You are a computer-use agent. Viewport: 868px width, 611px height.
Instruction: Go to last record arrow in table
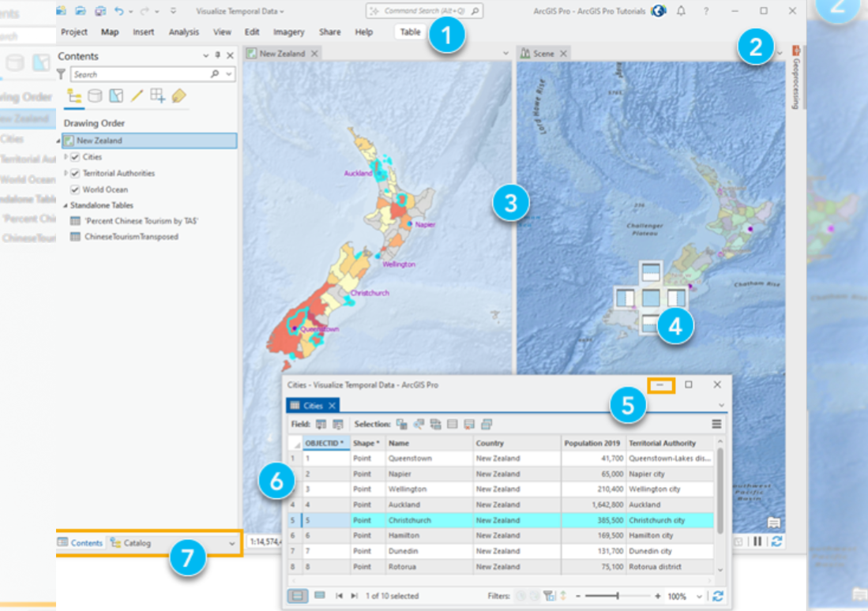[x=354, y=596]
